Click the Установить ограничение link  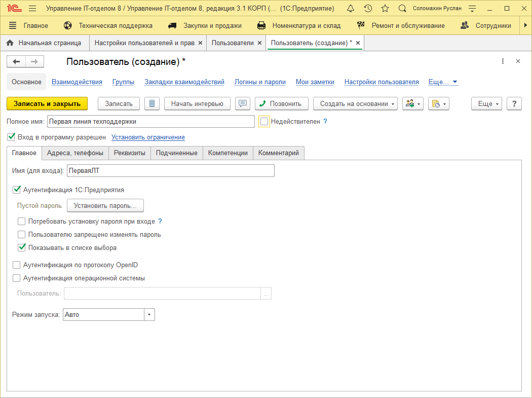(x=148, y=137)
